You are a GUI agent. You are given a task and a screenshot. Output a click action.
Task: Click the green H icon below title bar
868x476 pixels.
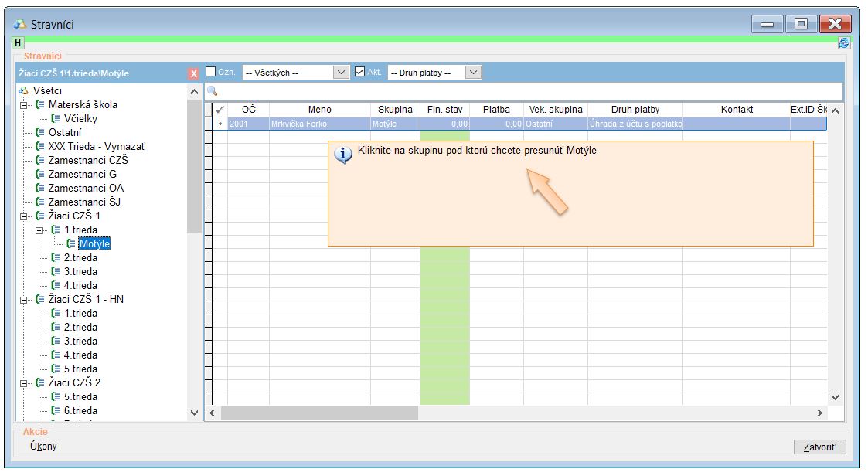tap(18, 44)
